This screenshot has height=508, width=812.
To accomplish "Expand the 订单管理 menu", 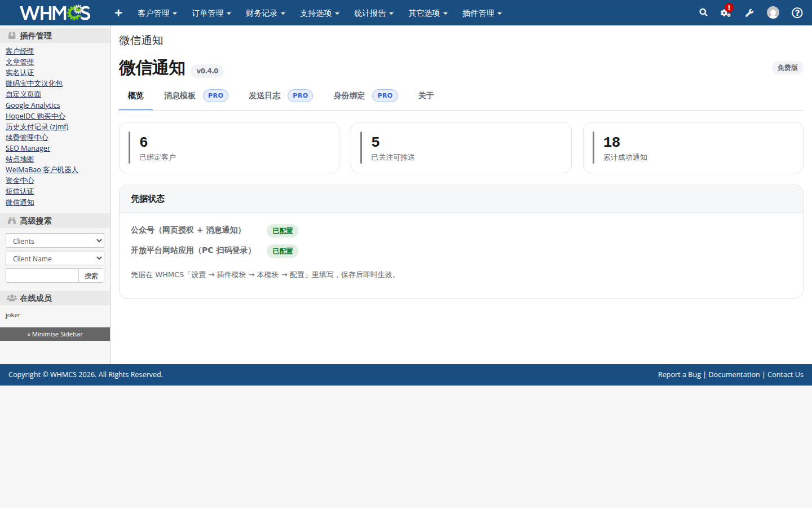I will click(x=211, y=13).
